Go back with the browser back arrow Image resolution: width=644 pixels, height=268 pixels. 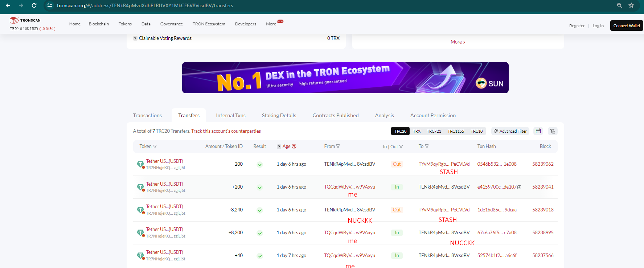[x=8, y=5]
